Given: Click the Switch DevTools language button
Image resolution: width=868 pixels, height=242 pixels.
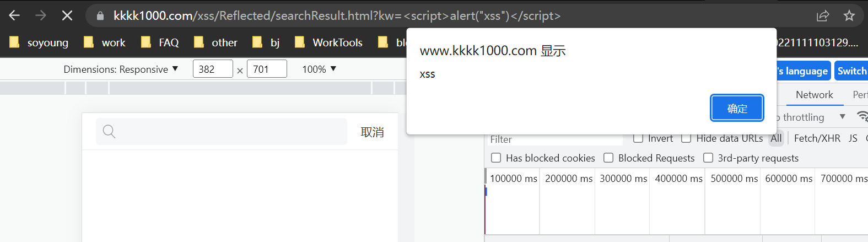Looking at the screenshot, I should 851,71.
